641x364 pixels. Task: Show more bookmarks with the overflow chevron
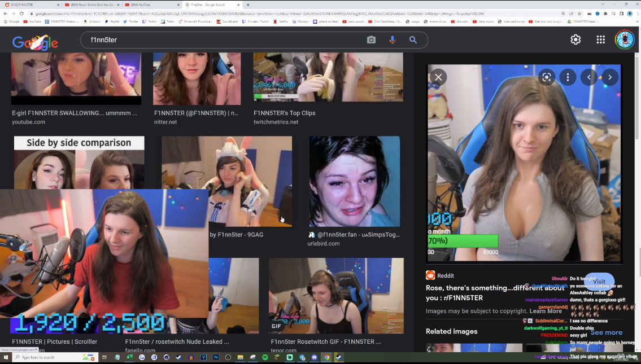(637, 21)
